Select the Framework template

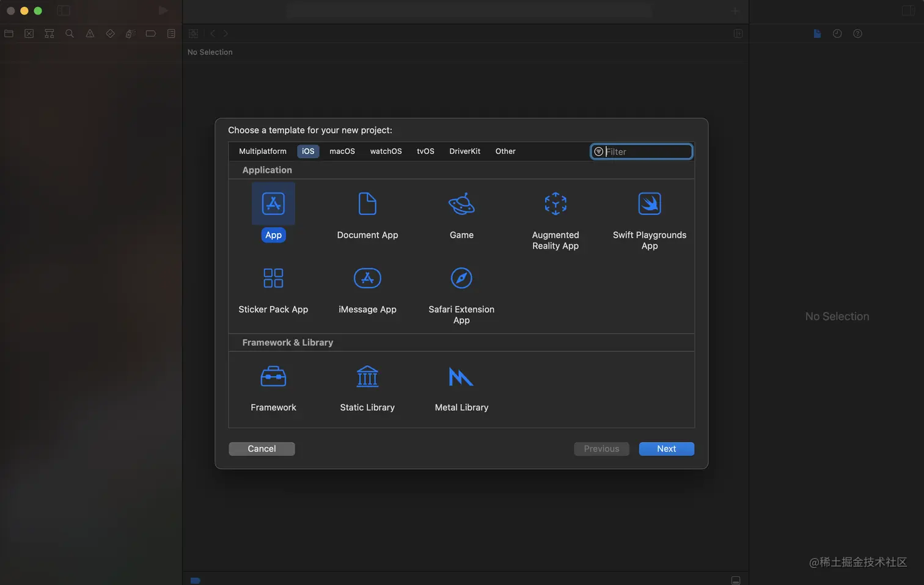[x=273, y=377]
